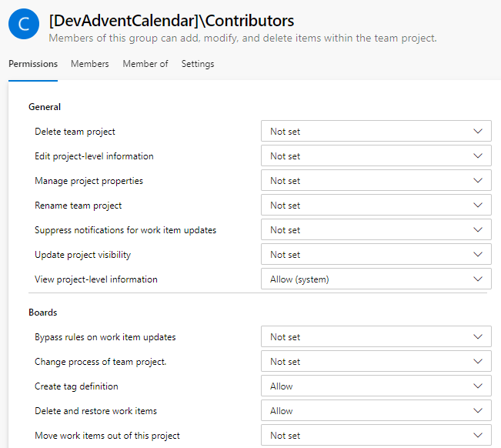Go to the Settings tab
The image size is (501, 448).
coord(198,64)
